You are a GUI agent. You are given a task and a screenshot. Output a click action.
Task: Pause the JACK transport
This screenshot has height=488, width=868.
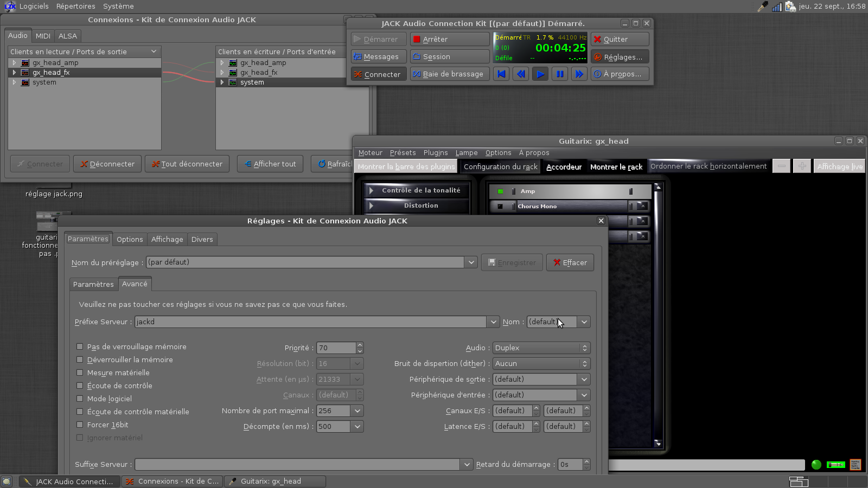click(560, 74)
